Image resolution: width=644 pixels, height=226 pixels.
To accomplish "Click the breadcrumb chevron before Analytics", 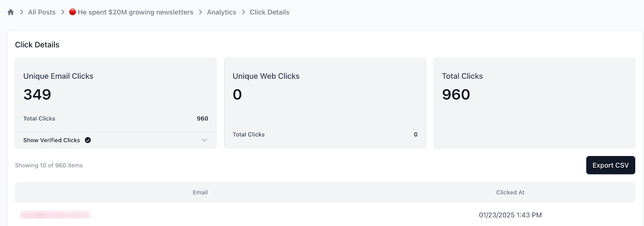I will tap(200, 12).
